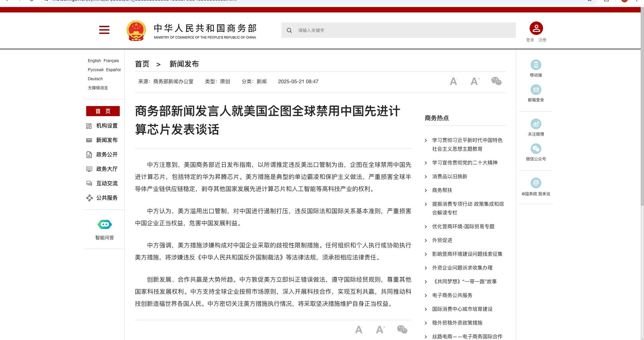Click the 登录 login link
The image size is (644, 340).
[530, 40]
